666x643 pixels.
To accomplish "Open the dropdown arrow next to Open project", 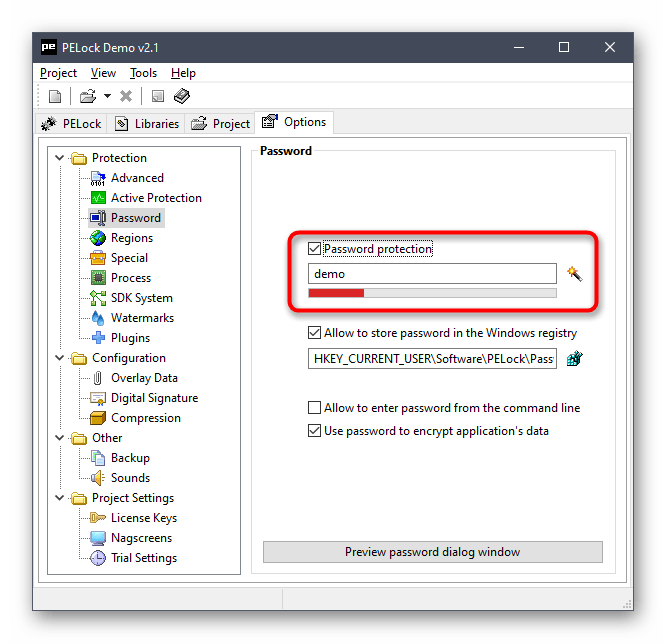I will click(107, 96).
